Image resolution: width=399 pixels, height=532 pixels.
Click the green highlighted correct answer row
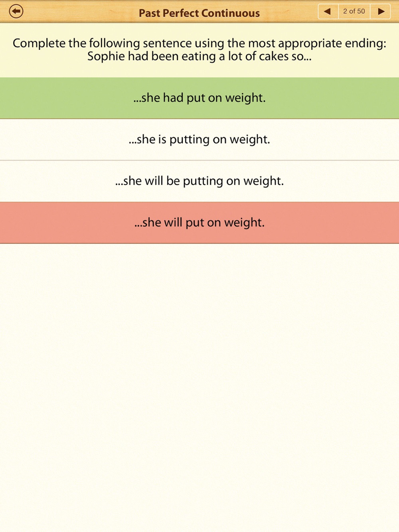coord(199,98)
